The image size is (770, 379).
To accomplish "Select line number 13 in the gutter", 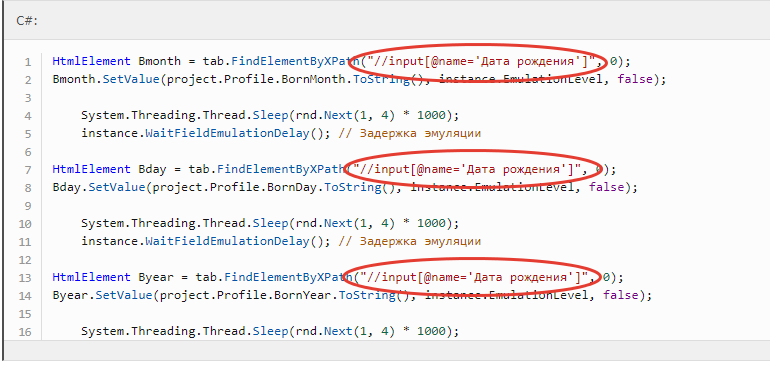I will tap(25, 278).
